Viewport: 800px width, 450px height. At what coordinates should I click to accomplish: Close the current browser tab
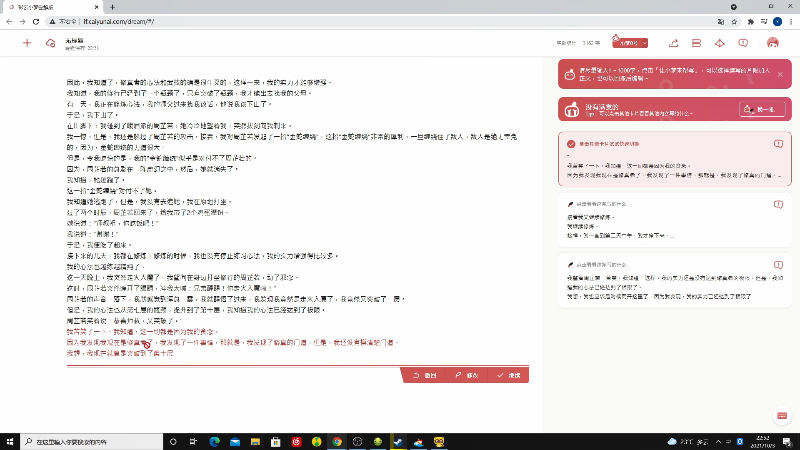pyautogui.click(x=96, y=7)
